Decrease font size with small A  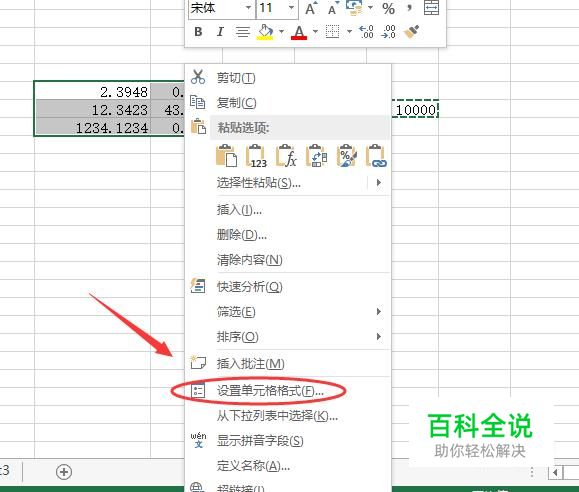click(x=333, y=8)
